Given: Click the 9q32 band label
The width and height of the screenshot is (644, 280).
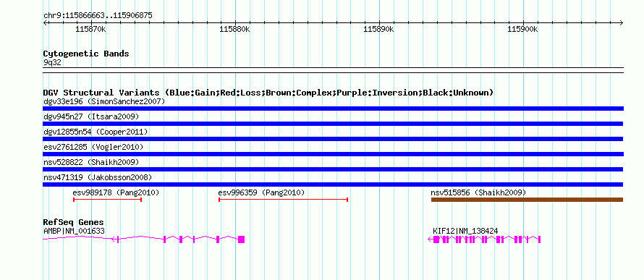Looking at the screenshot, I should click(x=52, y=62).
